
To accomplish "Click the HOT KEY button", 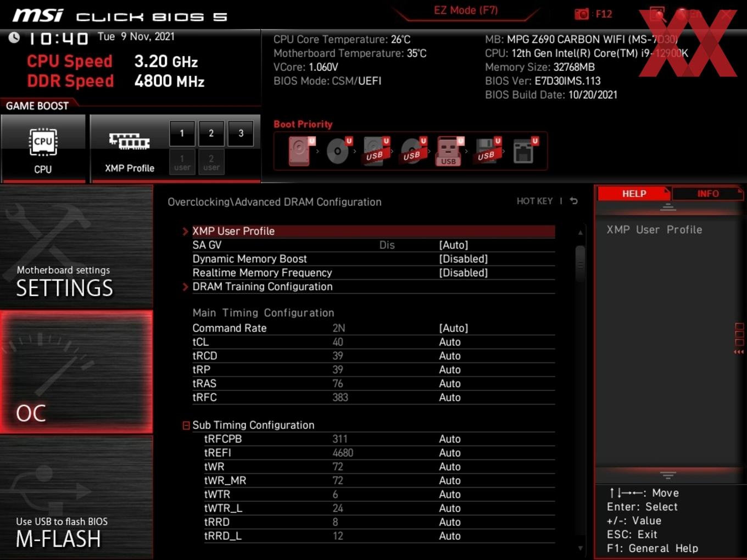I will (534, 201).
